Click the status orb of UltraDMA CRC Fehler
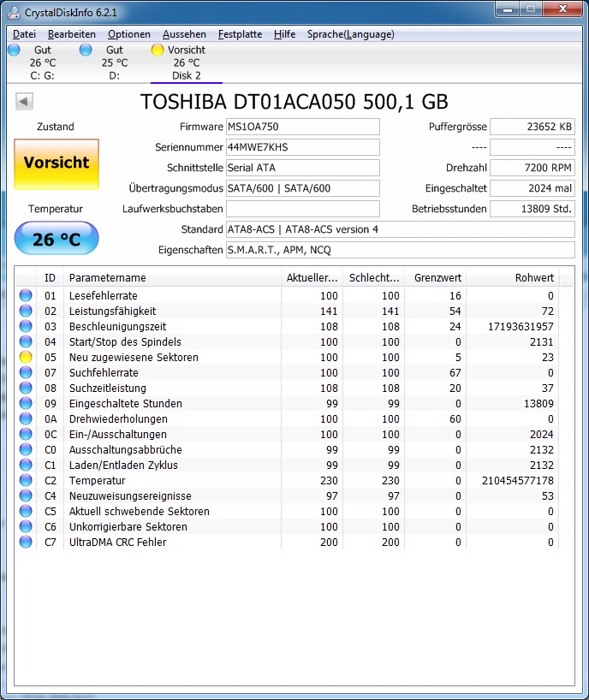The width and height of the screenshot is (589, 700). click(x=26, y=542)
